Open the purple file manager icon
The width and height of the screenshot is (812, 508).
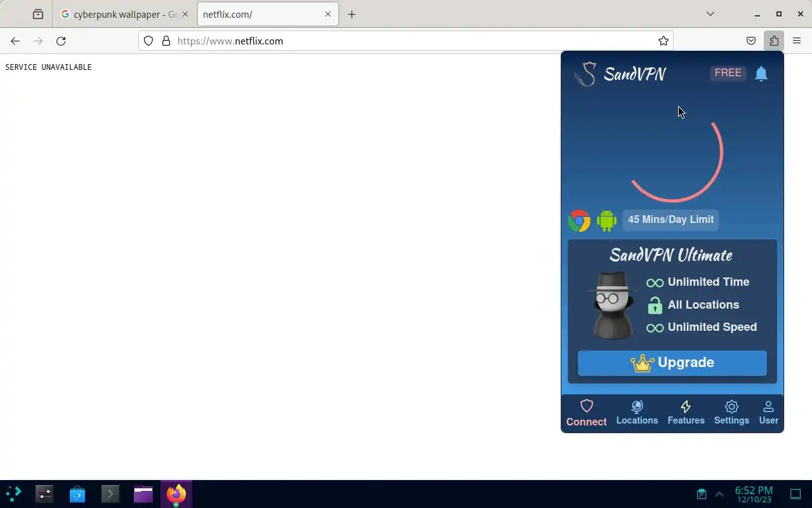pyautogui.click(x=143, y=493)
